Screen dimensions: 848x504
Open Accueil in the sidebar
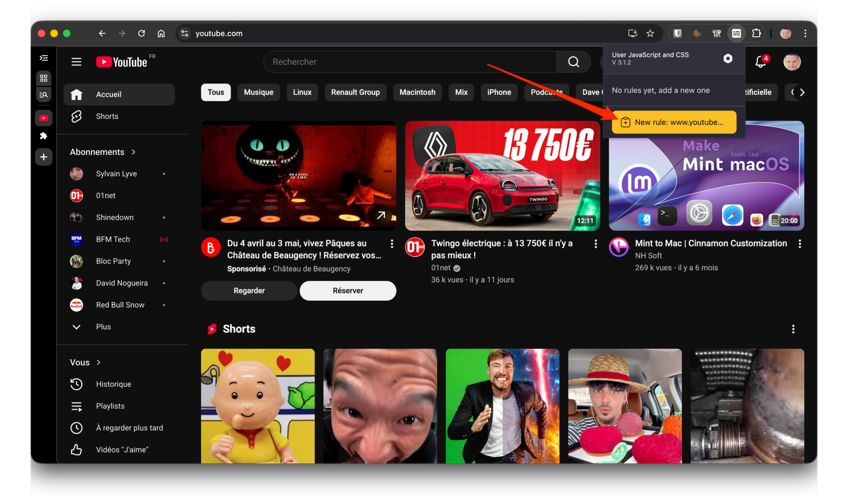pyautogui.click(x=119, y=95)
